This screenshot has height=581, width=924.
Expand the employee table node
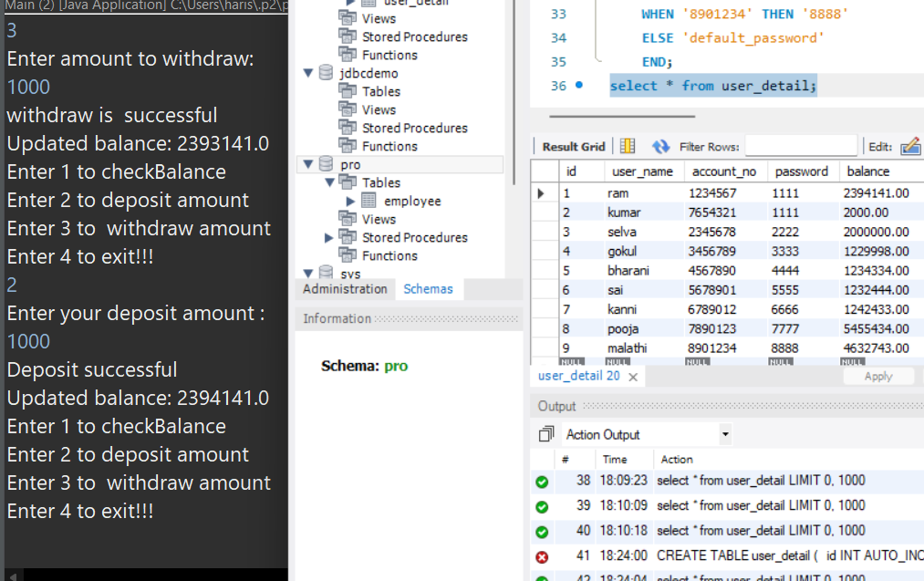pos(350,201)
